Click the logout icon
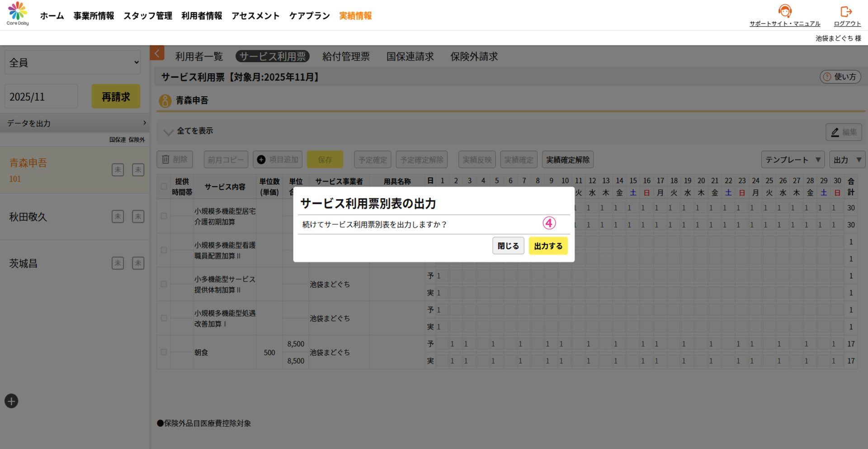The height and width of the screenshot is (449, 868). coord(846,11)
